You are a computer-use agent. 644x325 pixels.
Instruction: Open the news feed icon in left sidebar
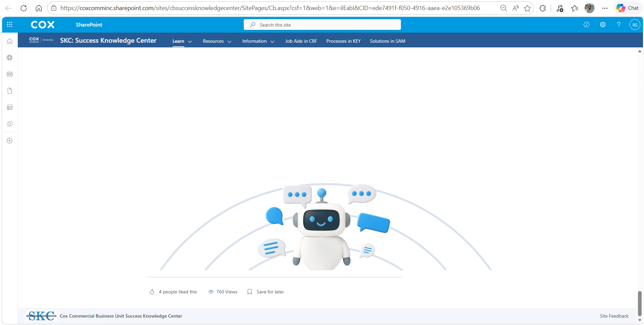coord(10,74)
